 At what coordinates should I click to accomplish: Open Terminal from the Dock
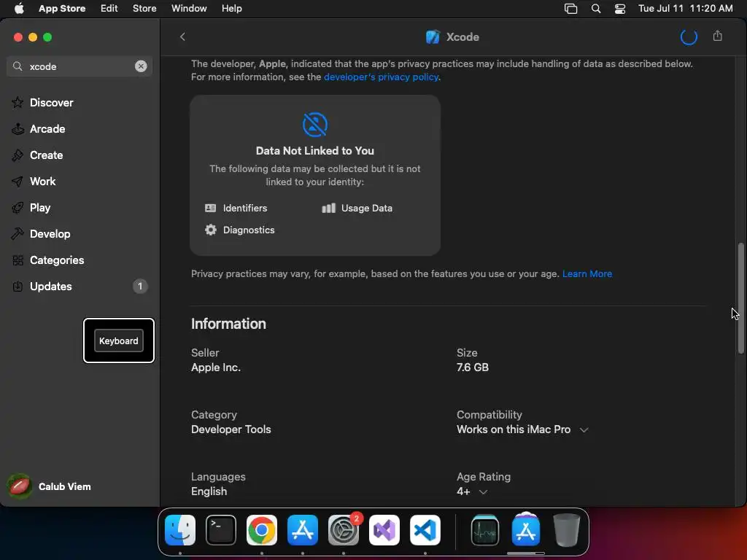(221, 530)
